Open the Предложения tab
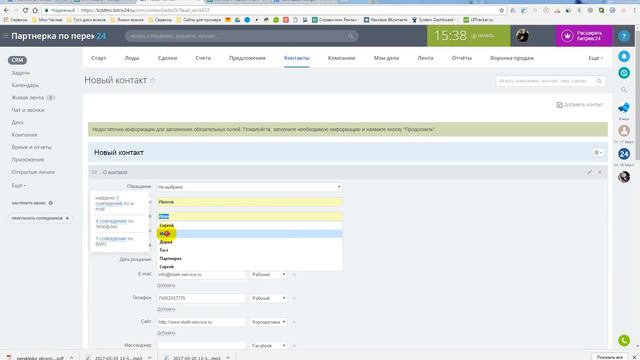 247,58
